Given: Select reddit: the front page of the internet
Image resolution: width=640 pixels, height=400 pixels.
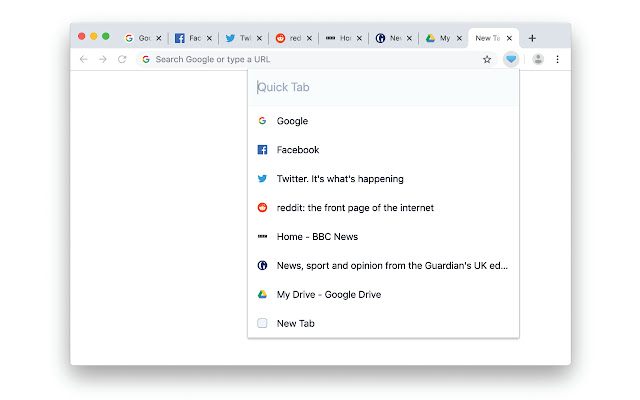Looking at the screenshot, I should 383,208.
